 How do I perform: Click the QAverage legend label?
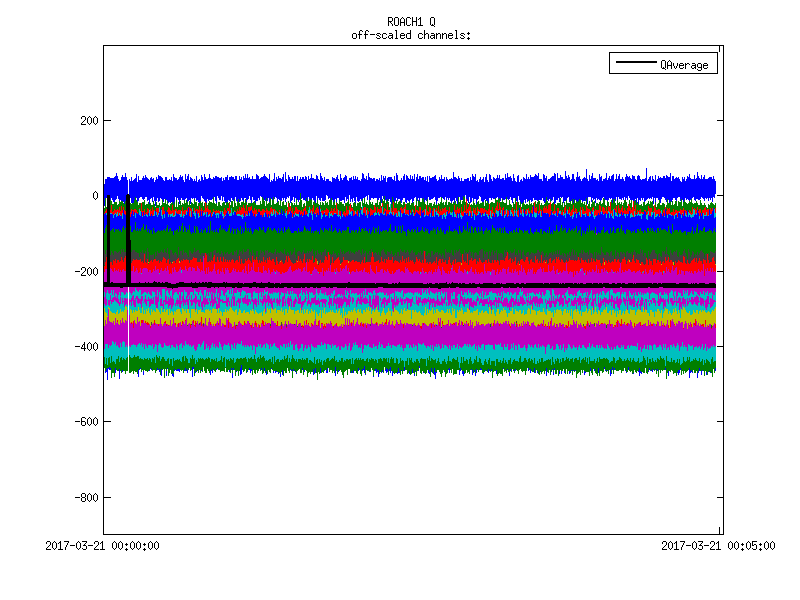click(684, 65)
